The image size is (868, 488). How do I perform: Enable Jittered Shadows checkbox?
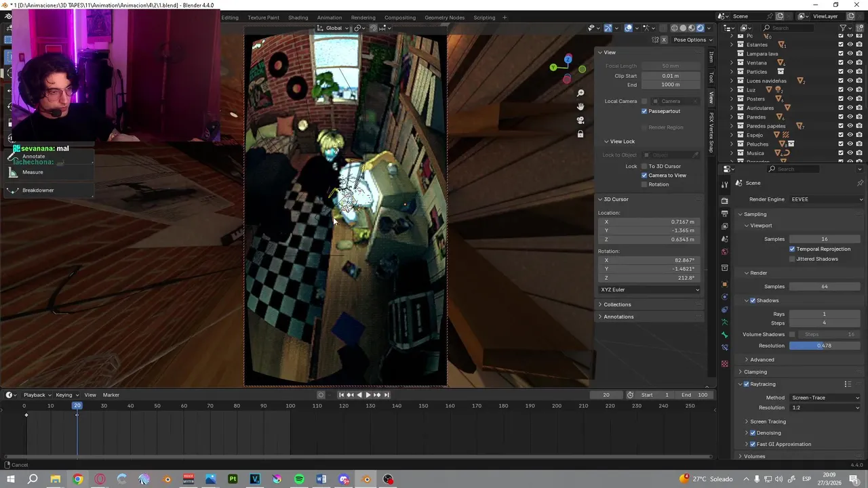(792, 259)
